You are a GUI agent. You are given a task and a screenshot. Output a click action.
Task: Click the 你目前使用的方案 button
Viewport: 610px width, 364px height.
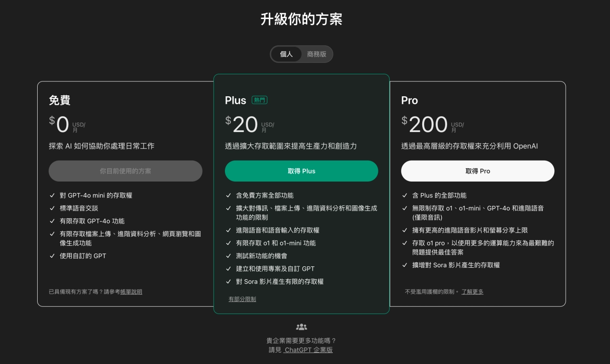(125, 171)
